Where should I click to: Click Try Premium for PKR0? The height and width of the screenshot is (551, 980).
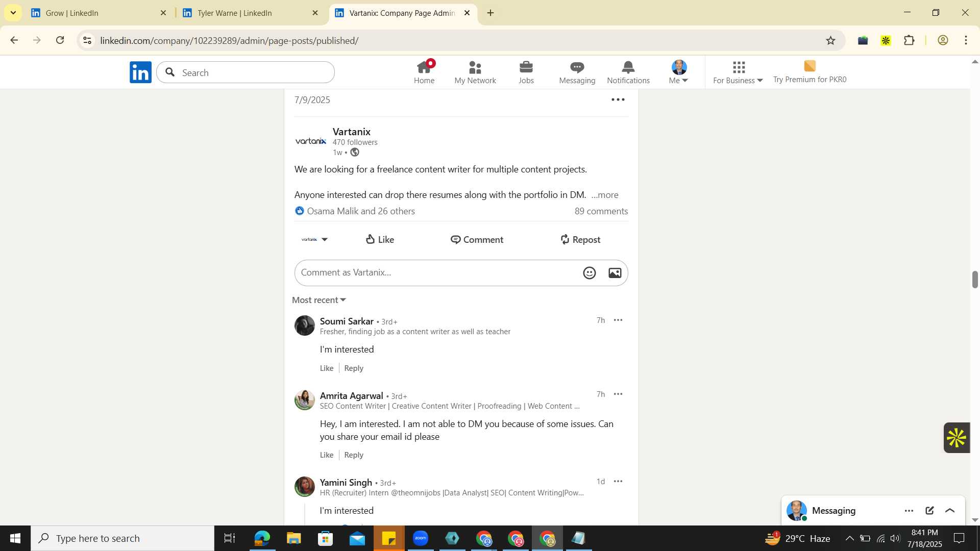click(x=810, y=72)
